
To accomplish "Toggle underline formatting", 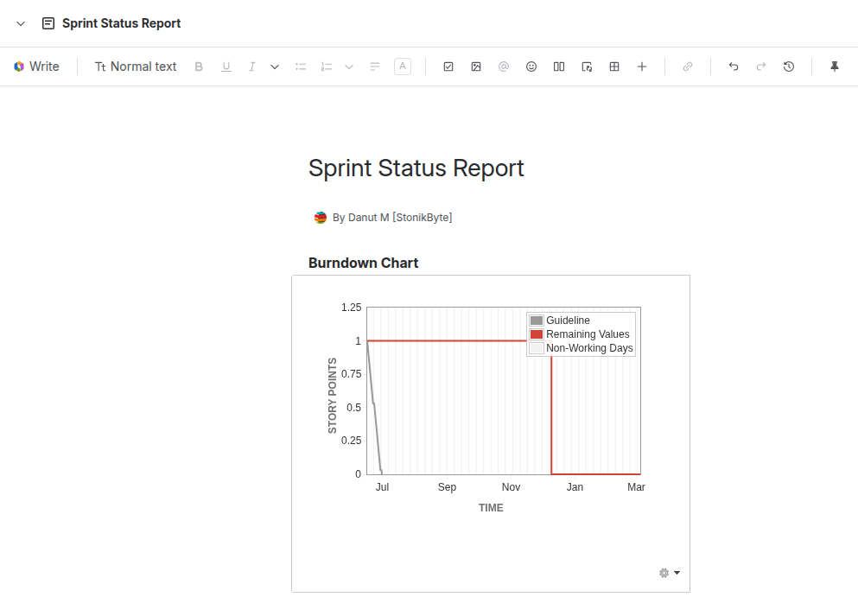I will [226, 67].
